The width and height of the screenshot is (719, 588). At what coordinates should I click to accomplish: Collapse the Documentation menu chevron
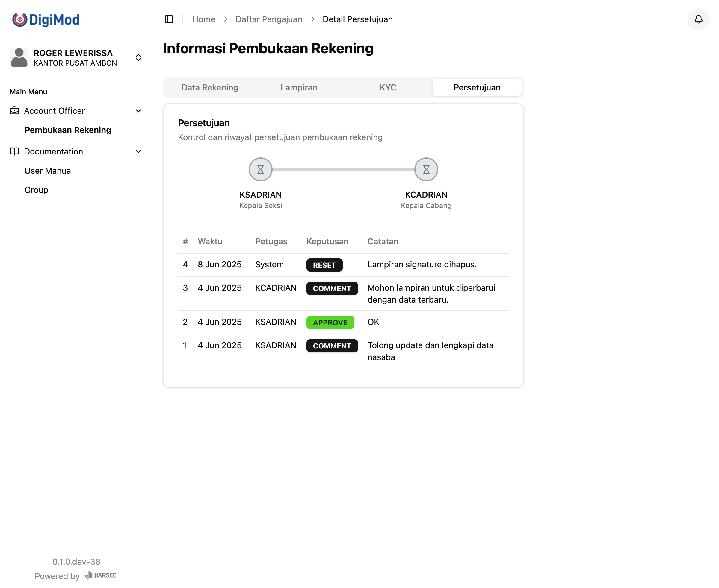pos(138,151)
